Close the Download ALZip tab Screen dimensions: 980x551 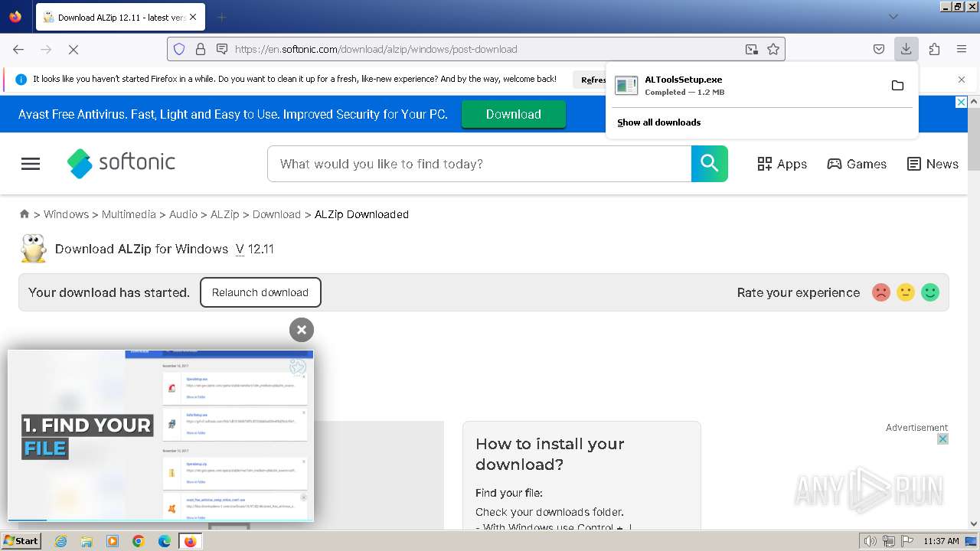[193, 17]
